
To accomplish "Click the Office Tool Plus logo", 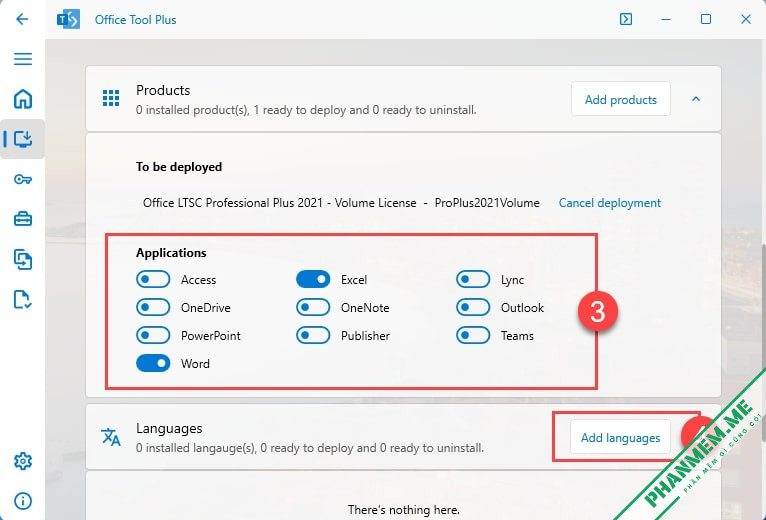I will pyautogui.click(x=68, y=20).
